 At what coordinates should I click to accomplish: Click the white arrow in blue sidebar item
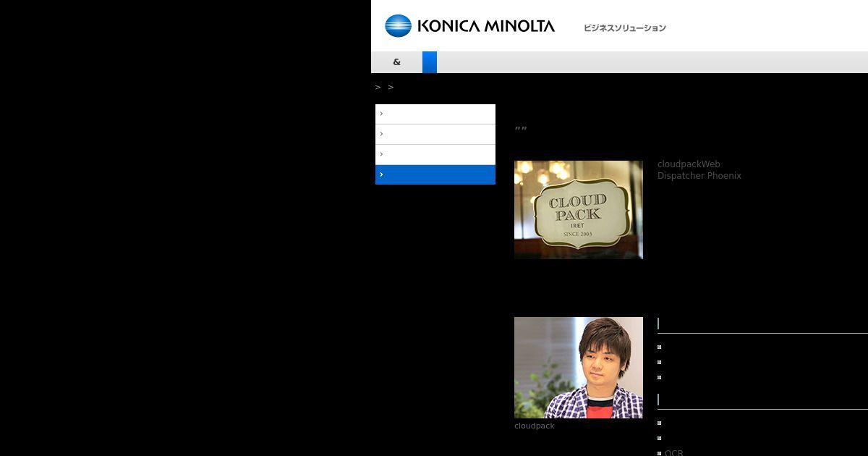click(x=381, y=174)
